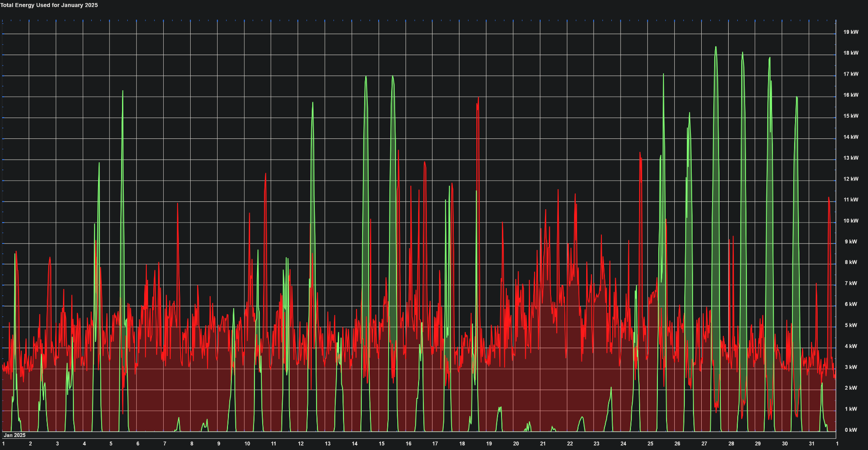The image size is (868, 450).
Task: Click the 14 kW axis label
Action: pyautogui.click(x=851, y=137)
